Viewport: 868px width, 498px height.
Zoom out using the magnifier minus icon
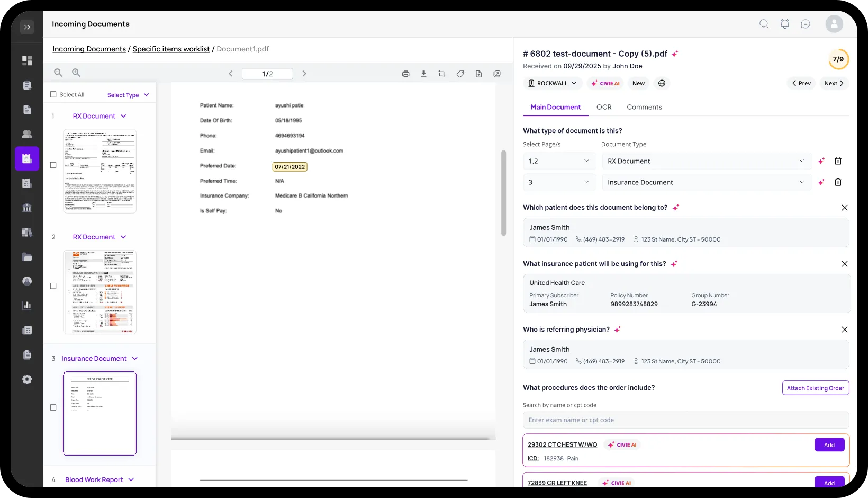click(58, 73)
